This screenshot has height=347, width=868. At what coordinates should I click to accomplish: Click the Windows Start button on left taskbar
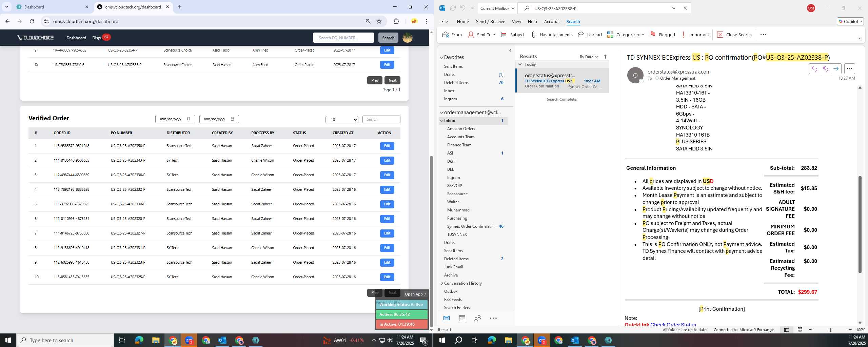(x=8, y=340)
